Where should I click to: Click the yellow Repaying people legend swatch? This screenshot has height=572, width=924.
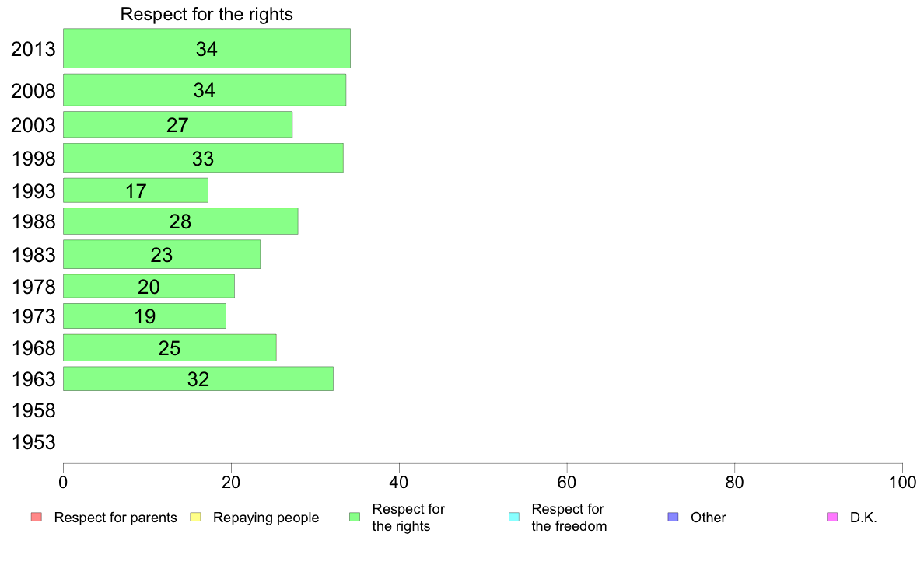[x=196, y=518]
